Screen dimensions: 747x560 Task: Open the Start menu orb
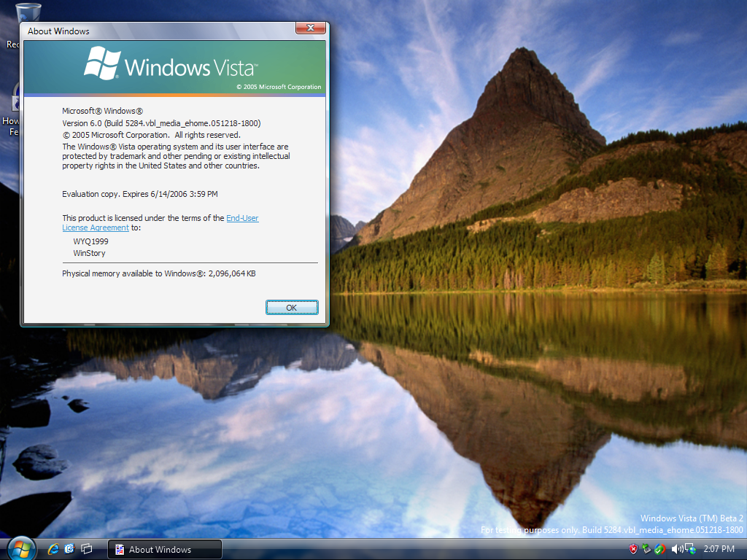[x=20, y=548]
